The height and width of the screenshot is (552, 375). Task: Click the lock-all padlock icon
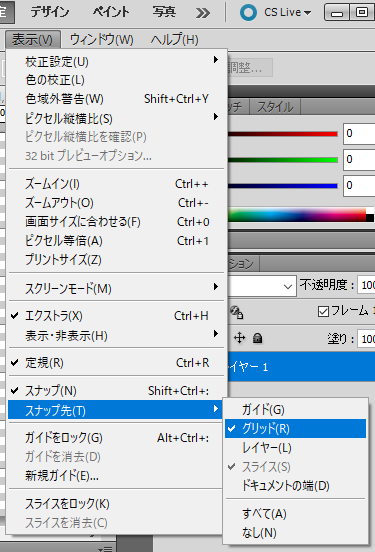coord(258,338)
